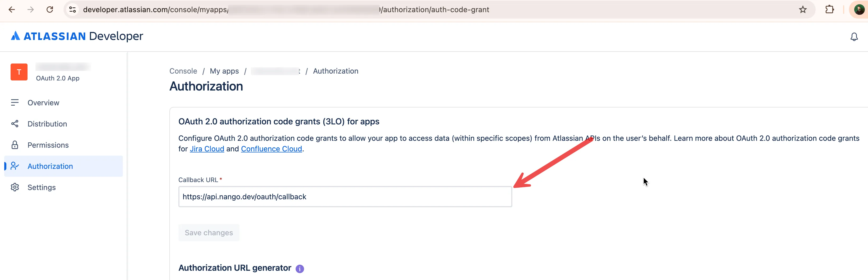Viewport: 868px width, 280px height.
Task: Click the Authorization person icon
Action: 15,166
